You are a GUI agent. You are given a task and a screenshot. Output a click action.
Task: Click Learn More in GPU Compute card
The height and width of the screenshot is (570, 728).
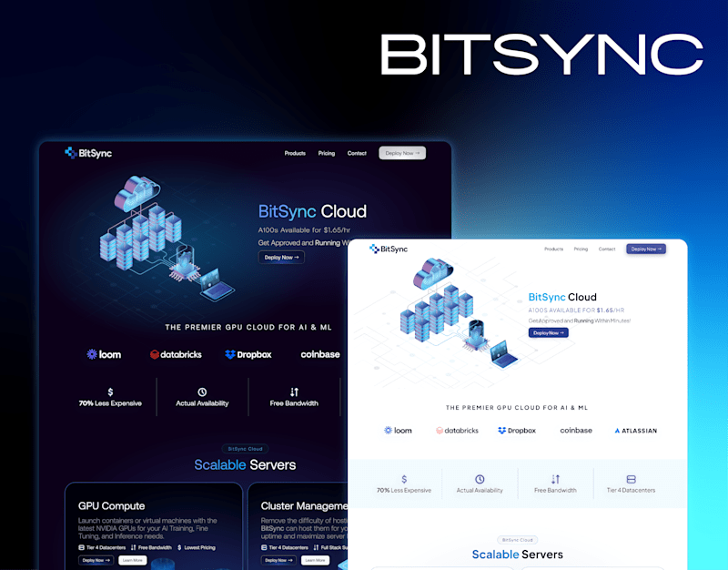click(133, 560)
